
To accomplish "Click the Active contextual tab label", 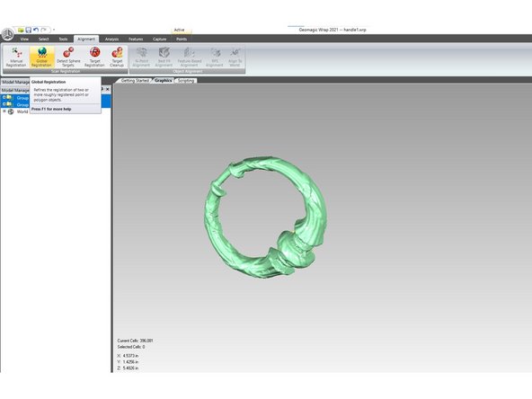I will [x=179, y=30].
